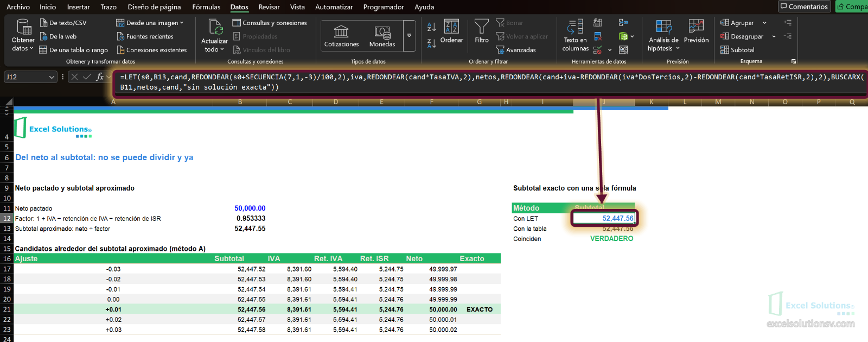
Task: Open Avanzadas filter options
Action: coord(516,50)
